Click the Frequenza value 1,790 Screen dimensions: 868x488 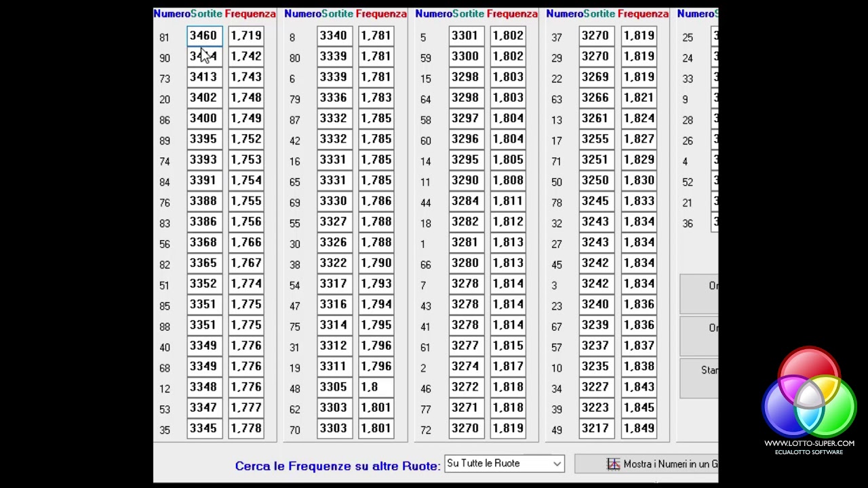[377, 264]
